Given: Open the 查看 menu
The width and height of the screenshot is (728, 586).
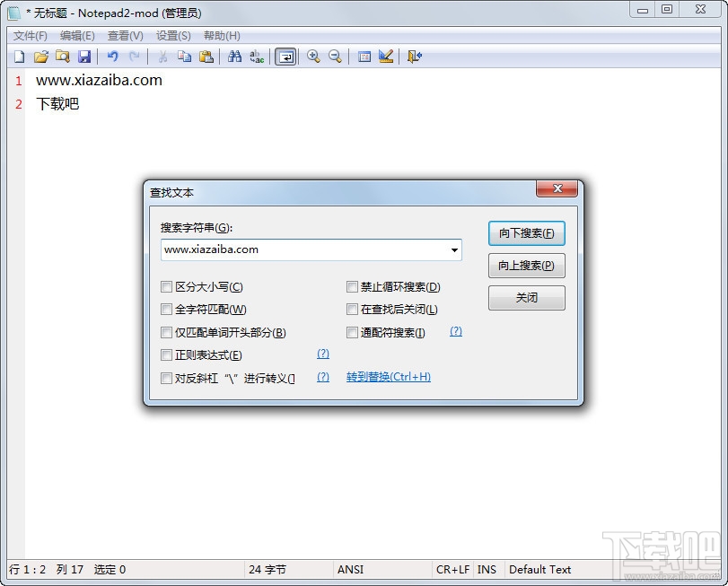Looking at the screenshot, I should coord(124,35).
